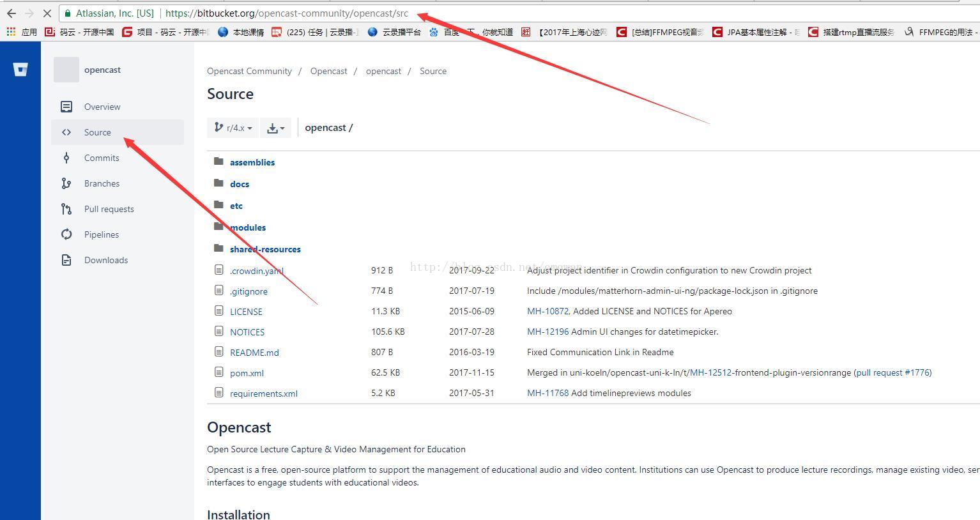Image resolution: width=980 pixels, height=520 pixels.
Task: Click the Overview icon
Action: (x=66, y=107)
